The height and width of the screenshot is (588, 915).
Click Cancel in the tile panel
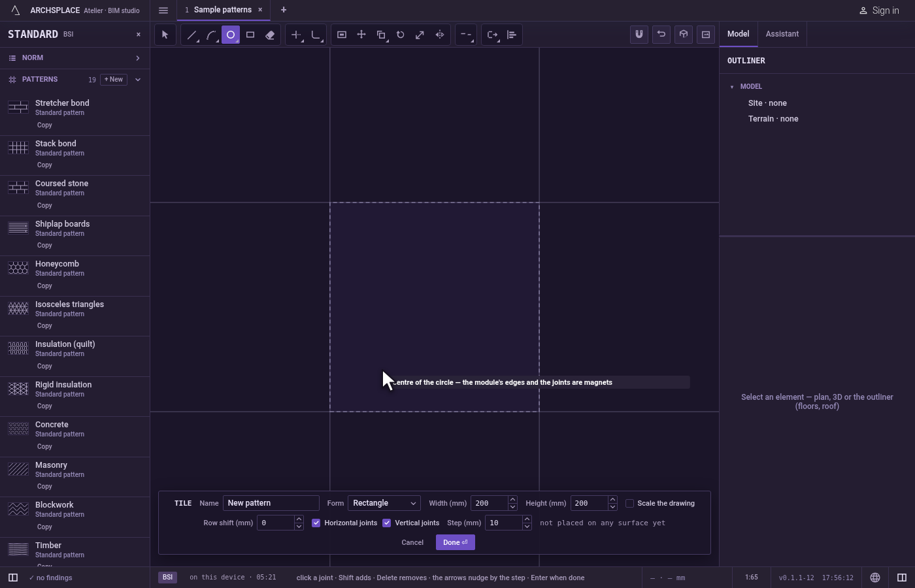coord(412,542)
